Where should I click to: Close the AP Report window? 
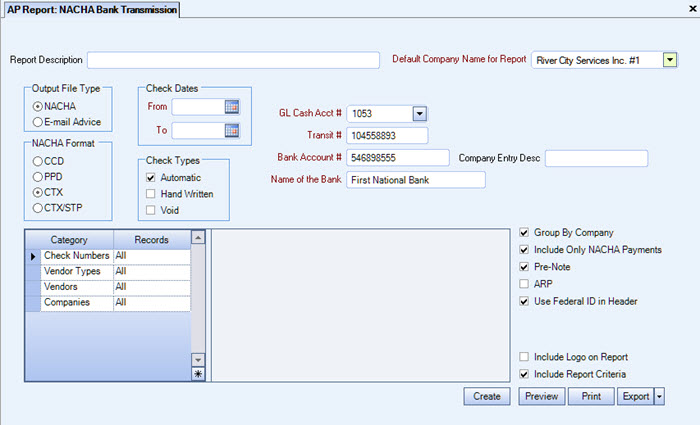pyautogui.click(x=692, y=9)
